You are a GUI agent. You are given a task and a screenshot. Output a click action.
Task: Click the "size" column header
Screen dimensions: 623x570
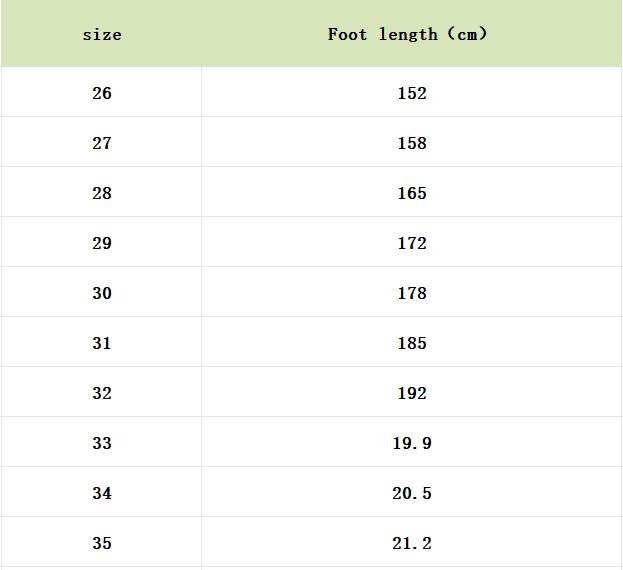102,35
